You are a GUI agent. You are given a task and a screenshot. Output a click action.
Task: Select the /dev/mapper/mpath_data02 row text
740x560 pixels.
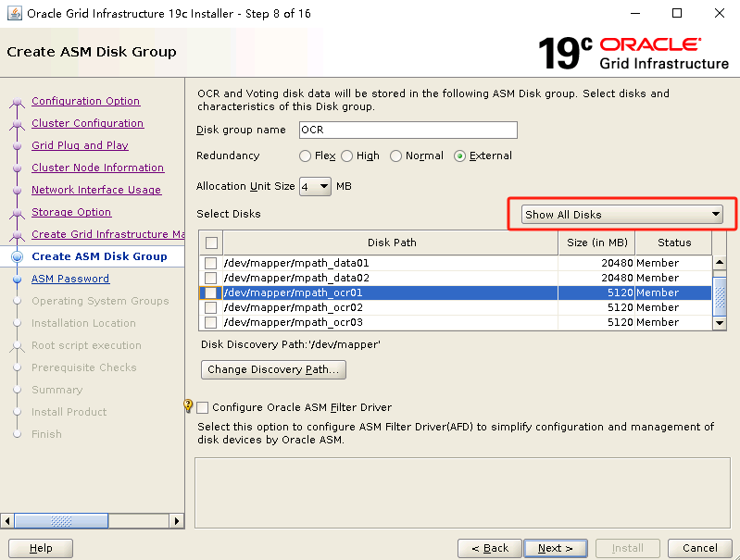[x=296, y=278]
